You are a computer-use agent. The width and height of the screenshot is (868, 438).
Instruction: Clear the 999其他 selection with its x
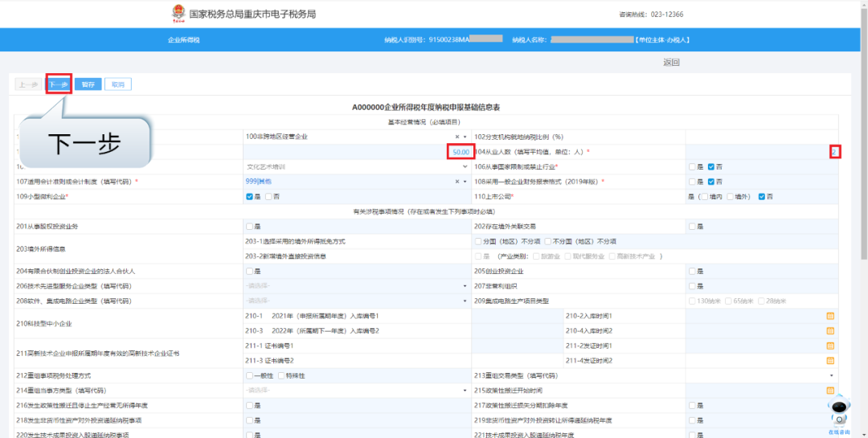click(457, 182)
